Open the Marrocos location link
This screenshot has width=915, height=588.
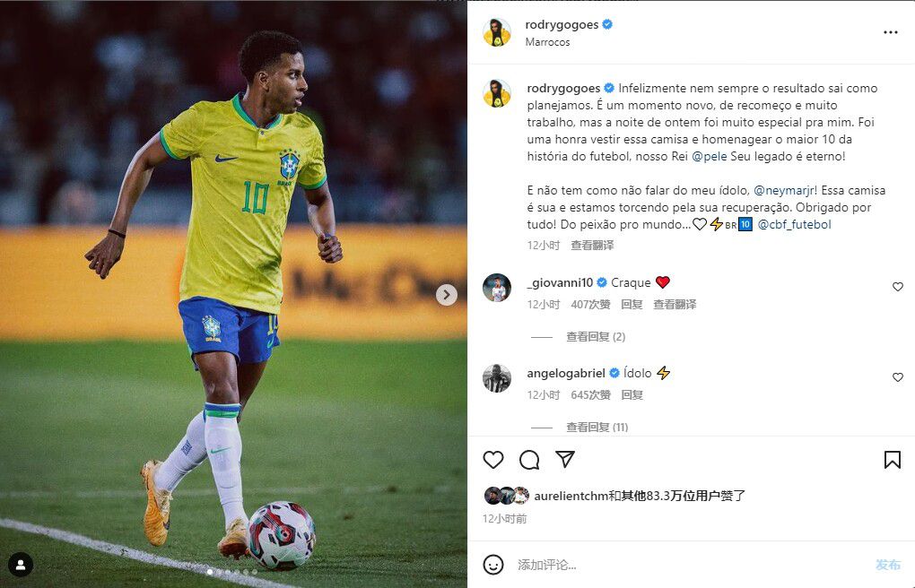[547, 42]
